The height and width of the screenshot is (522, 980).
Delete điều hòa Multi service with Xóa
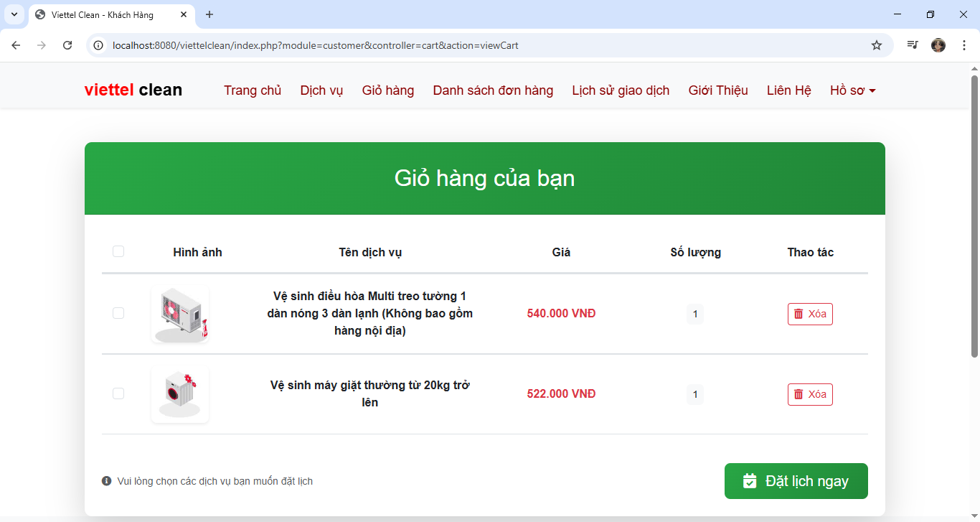[x=810, y=314]
